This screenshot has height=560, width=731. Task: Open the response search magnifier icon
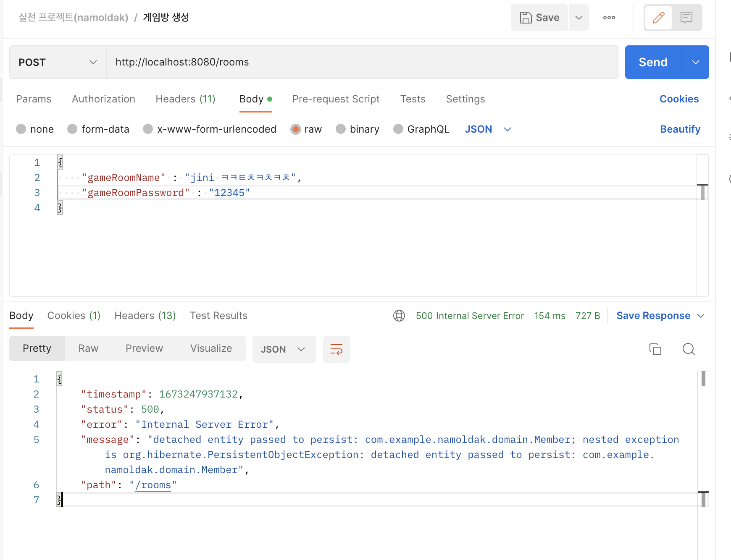[x=689, y=349]
